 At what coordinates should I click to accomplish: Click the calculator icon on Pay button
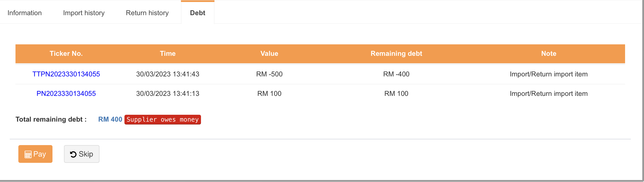coord(28,155)
